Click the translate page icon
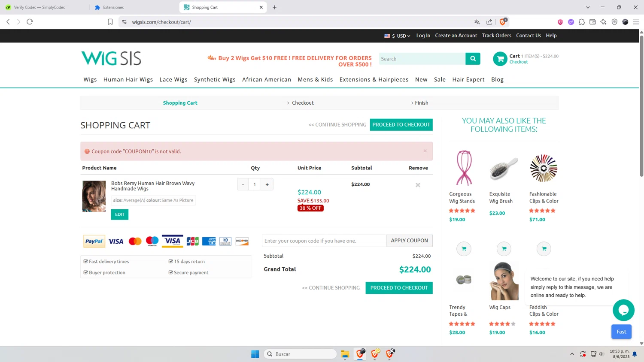 (477, 22)
